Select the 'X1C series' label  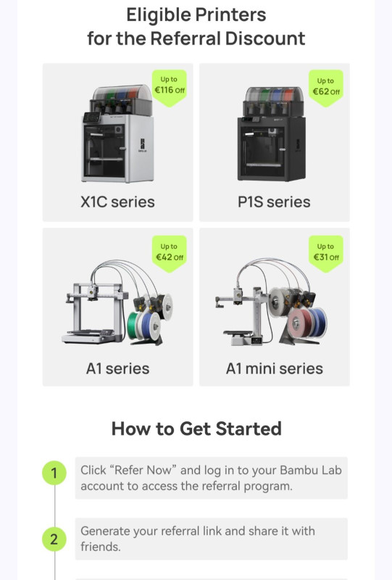point(117,202)
